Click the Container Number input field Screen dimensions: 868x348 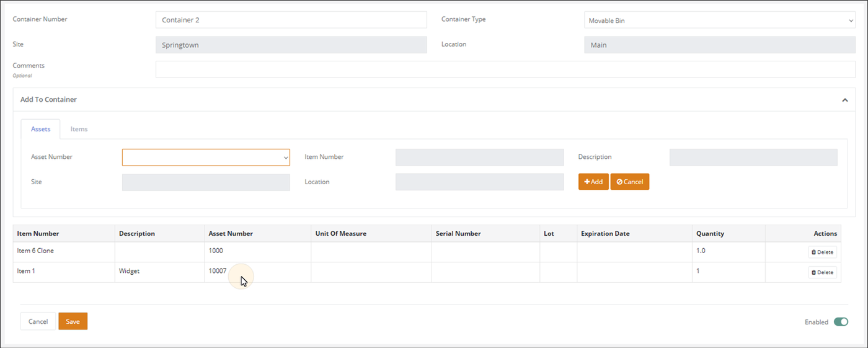click(291, 20)
